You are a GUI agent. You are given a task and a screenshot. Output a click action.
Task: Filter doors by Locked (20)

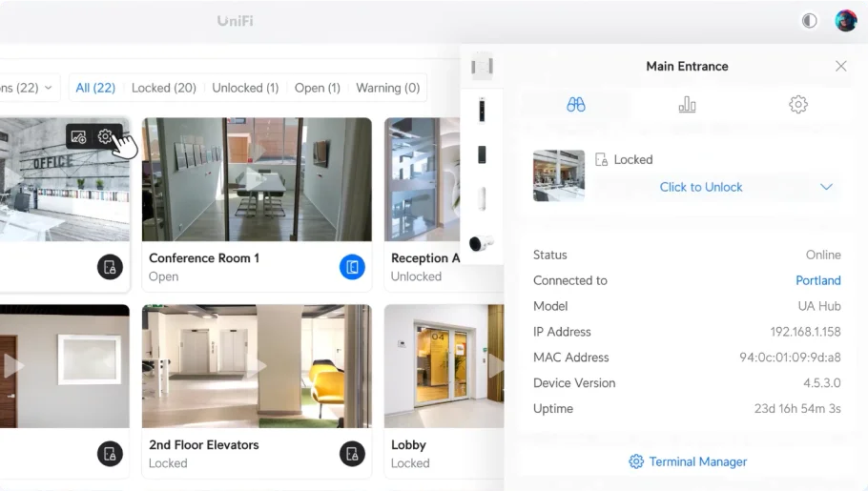[164, 88]
